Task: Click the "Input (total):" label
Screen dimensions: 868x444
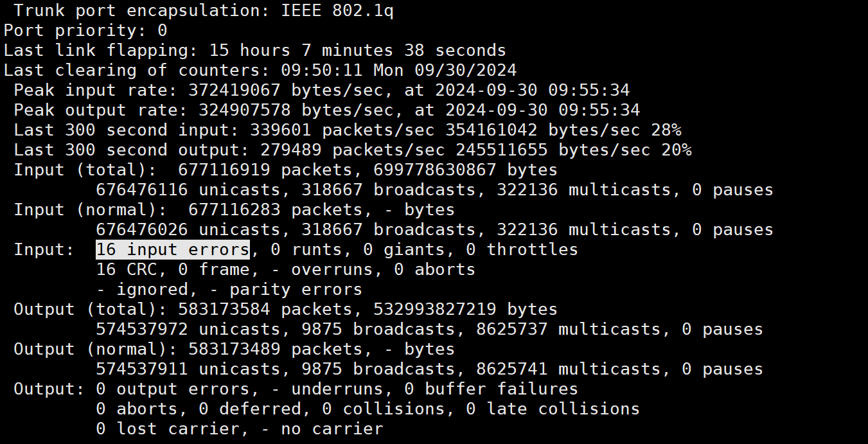Action: pos(85,170)
